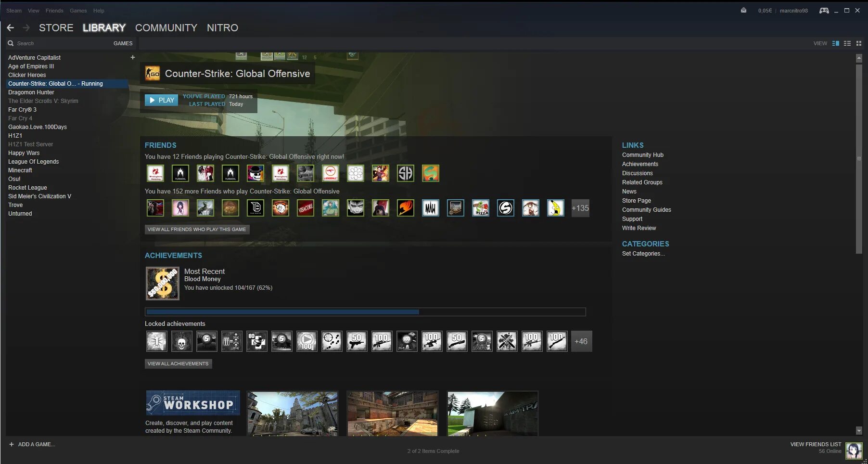This screenshot has width=868, height=464.
Task: Switch to detail view mode
Action: [x=836, y=43]
